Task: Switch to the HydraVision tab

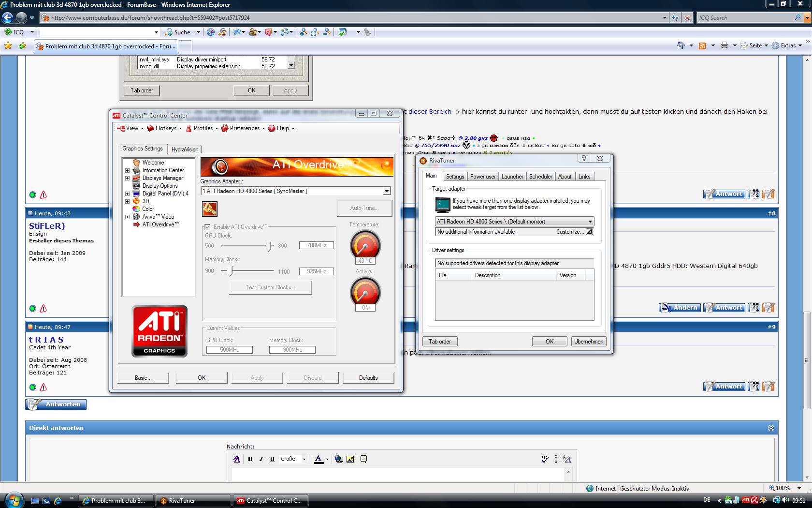Action: (185, 149)
